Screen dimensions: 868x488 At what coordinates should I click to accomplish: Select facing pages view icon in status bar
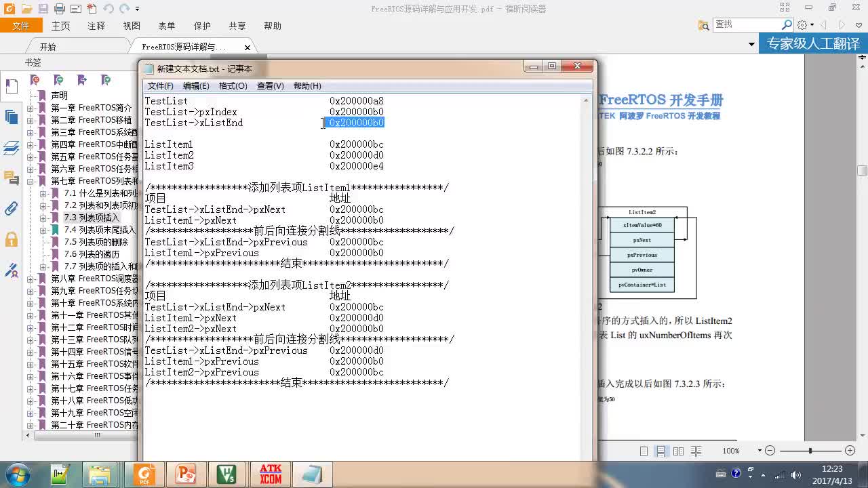[x=677, y=451]
